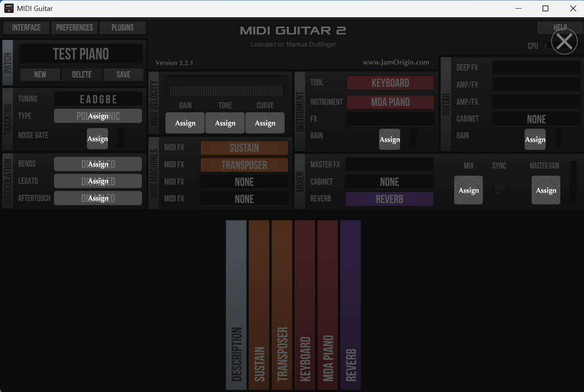Open the MDA PIANO instrument slot
This screenshot has height=392, width=584.
[390, 102]
